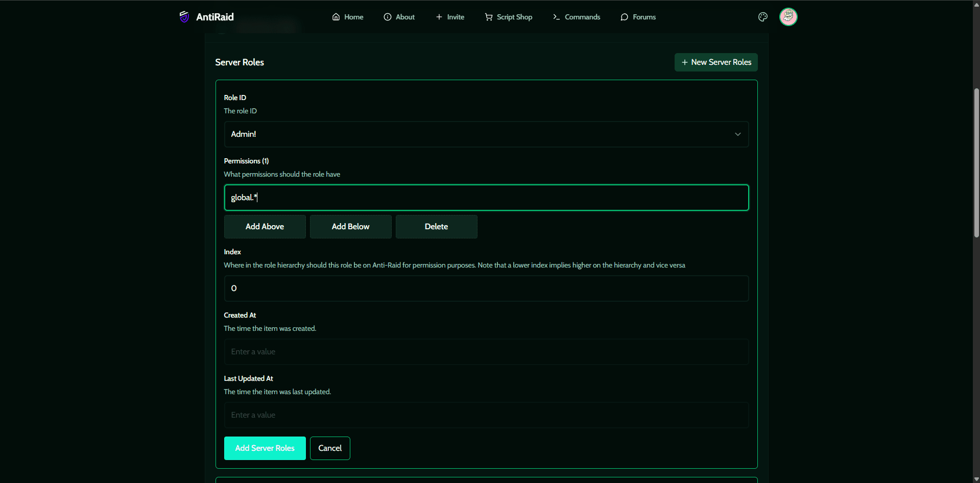Click the terminal icon beside Commands
Image resolution: width=980 pixels, height=483 pixels.
556,17
